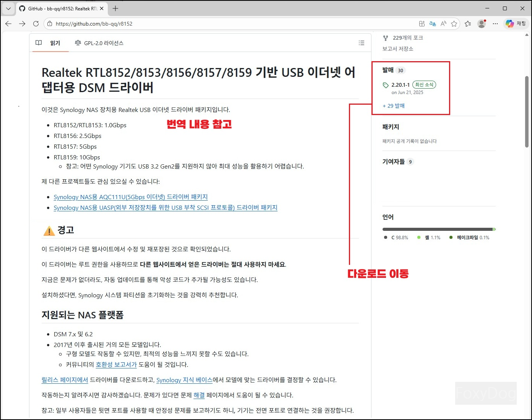Open release 2.20.1-1 link
Screen dimensions: 532x420
pos(401,85)
